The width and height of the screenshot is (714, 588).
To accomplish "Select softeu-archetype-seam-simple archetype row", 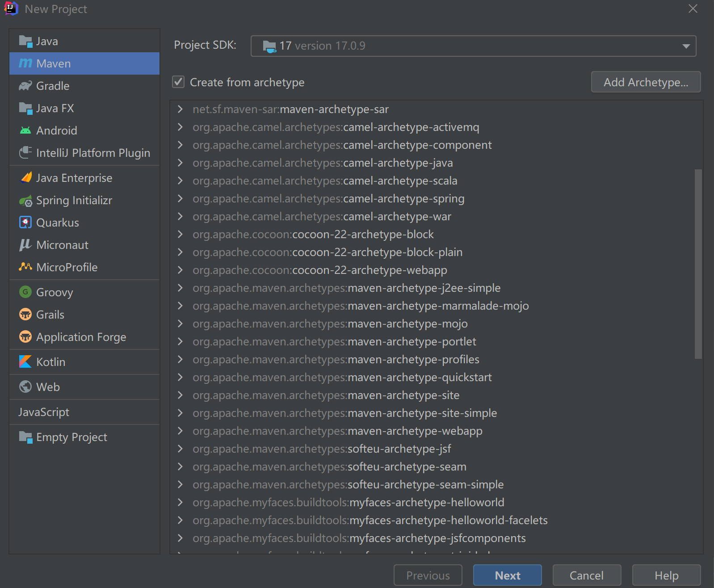I will pos(436,484).
